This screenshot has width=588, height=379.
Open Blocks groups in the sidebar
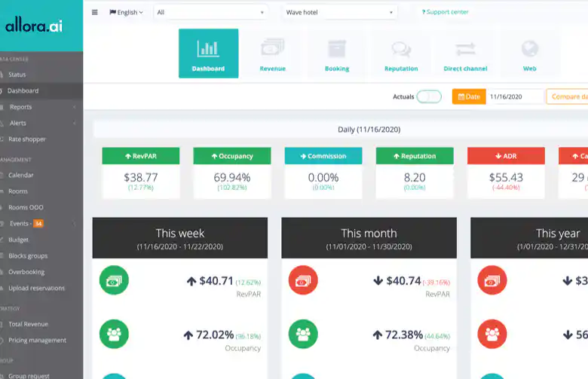point(41,255)
